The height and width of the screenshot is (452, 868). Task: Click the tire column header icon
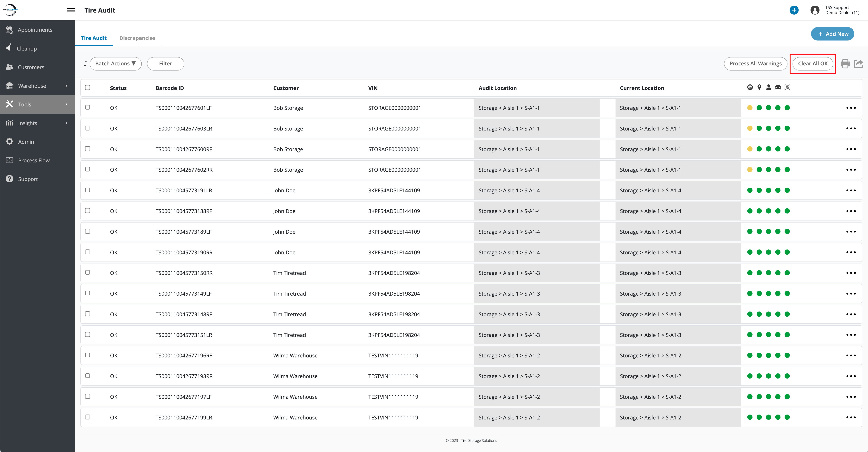(750, 88)
